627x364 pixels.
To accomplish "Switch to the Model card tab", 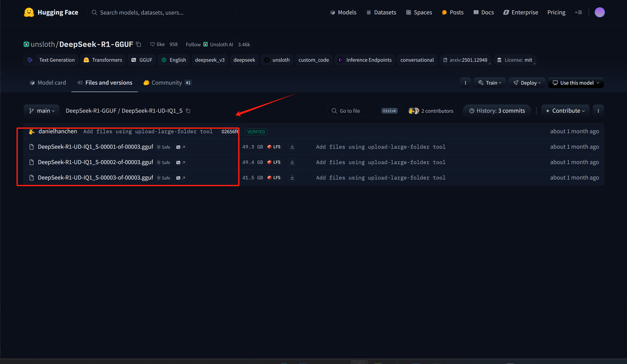I will click(48, 83).
